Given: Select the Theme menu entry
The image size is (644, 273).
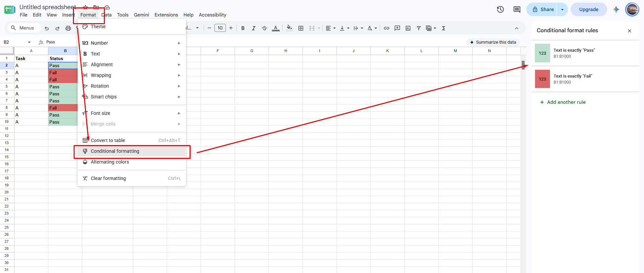Looking at the screenshot, I should tap(132, 27).
